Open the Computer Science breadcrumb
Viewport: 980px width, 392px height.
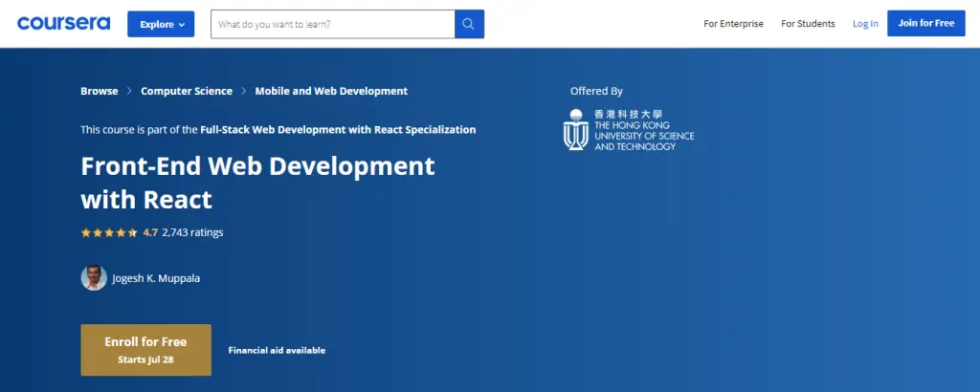[x=187, y=92]
